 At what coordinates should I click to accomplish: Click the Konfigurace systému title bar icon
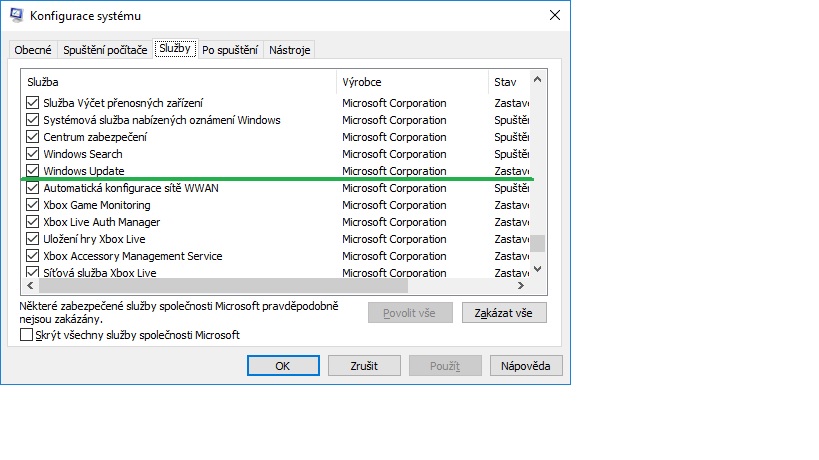[16, 16]
